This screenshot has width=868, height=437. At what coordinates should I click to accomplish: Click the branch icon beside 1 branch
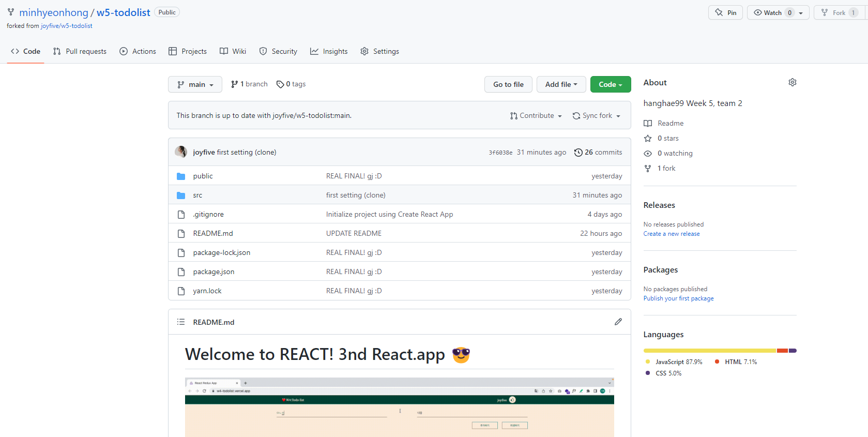tap(235, 84)
